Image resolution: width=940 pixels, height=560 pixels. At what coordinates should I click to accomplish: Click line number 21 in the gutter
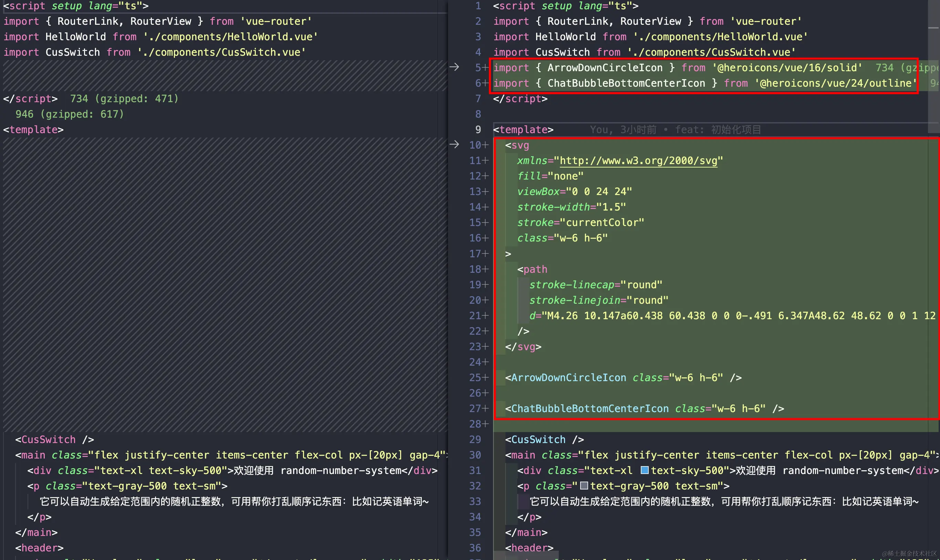tap(476, 315)
